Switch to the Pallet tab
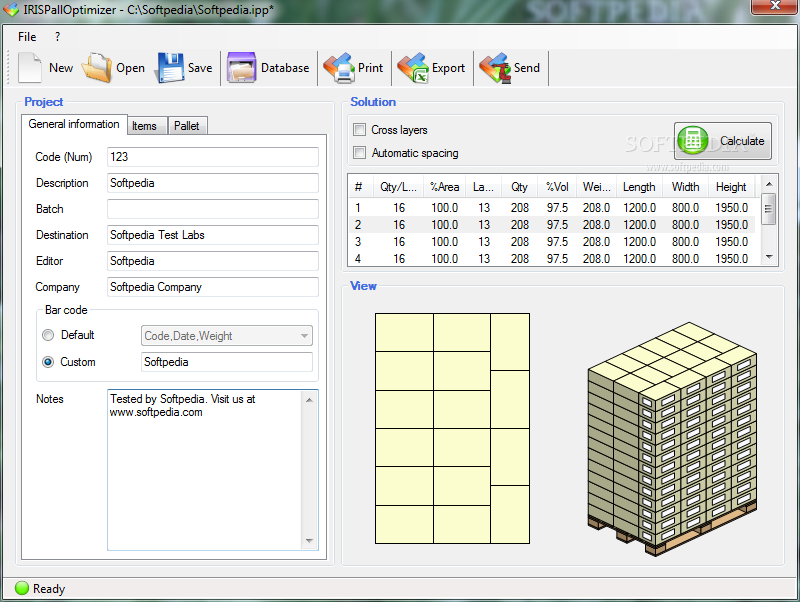 tap(187, 126)
